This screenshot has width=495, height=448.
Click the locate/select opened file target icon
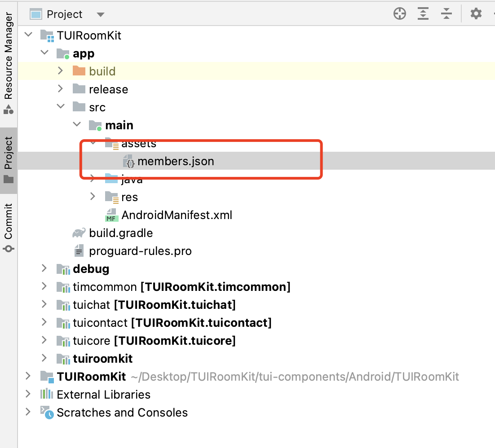[x=400, y=14]
